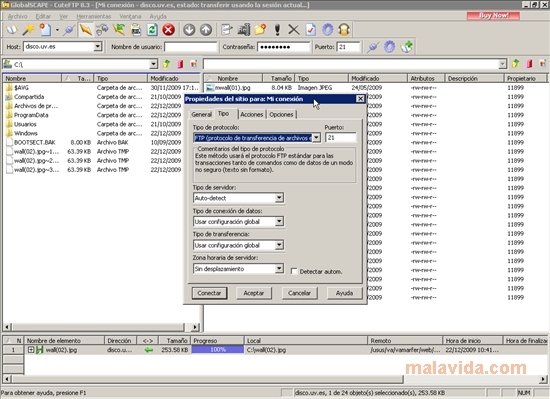Screen dimensions: 550x399
Task: Click the headset Help icon
Action: tap(344, 30)
